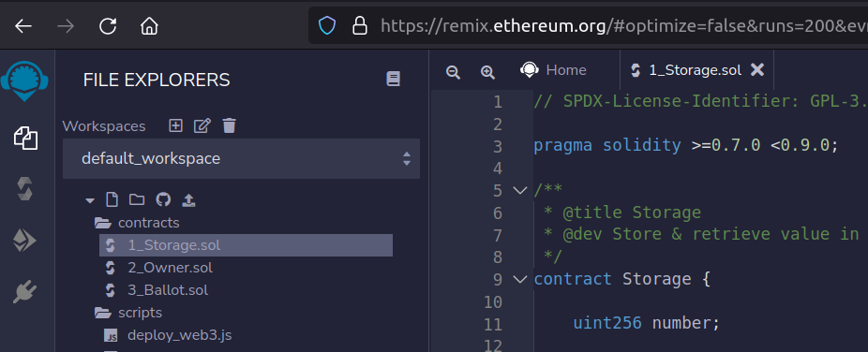Click line number 11 in the gutter
Screen dimensions: 868x352
point(493,324)
